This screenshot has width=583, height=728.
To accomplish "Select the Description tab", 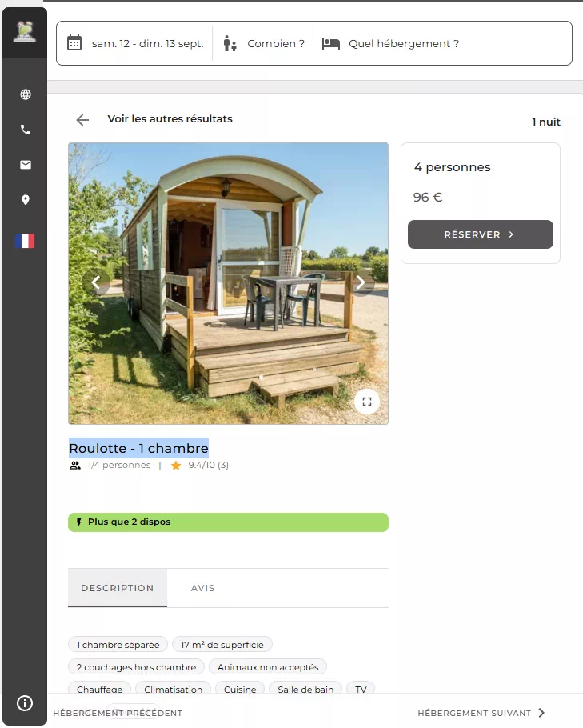I will 118,588.
